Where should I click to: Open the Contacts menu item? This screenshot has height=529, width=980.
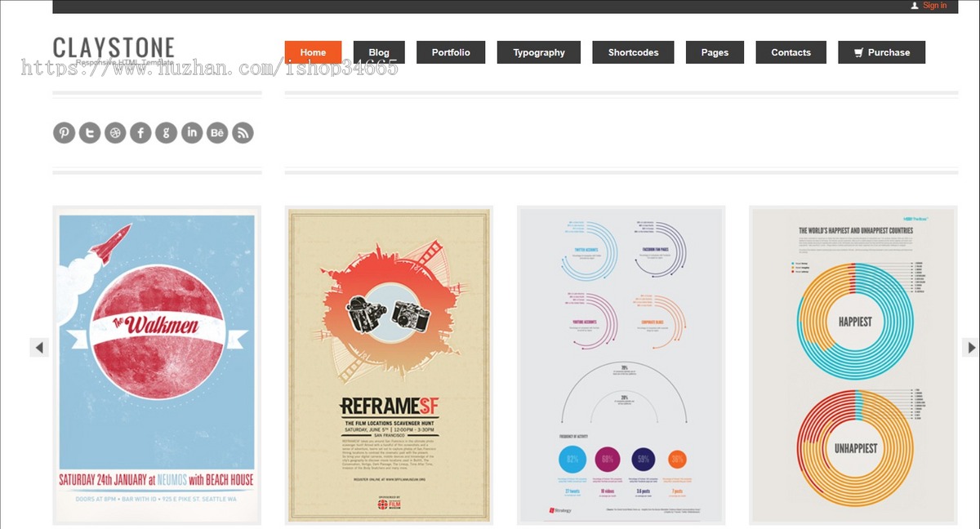pyautogui.click(x=791, y=52)
